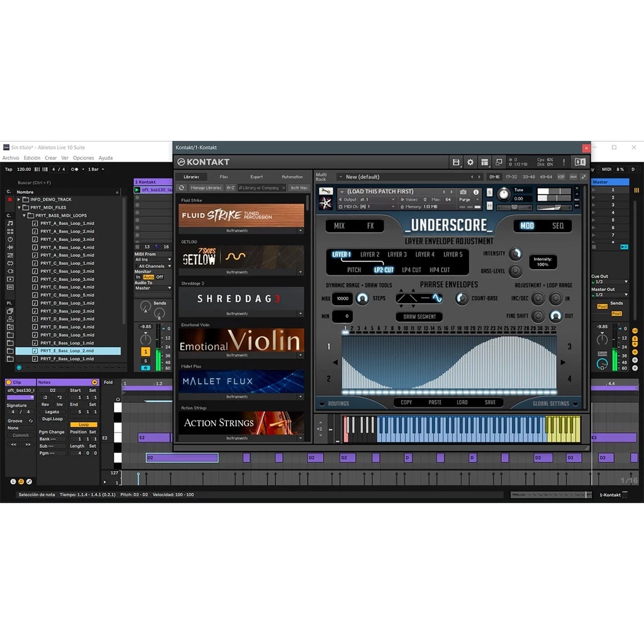
Task: Click the exclamation panic icon in Kontakt
Action: [563, 162]
